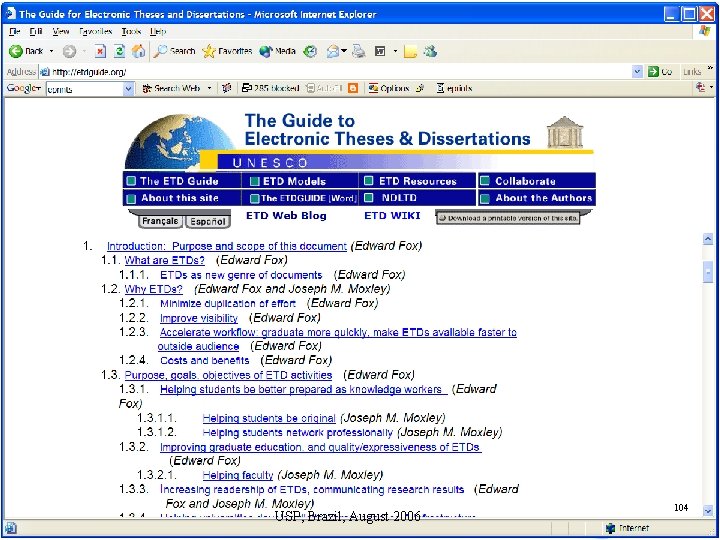The image size is (720, 540).
Task: Click the Media toolbar button
Action: point(277,51)
